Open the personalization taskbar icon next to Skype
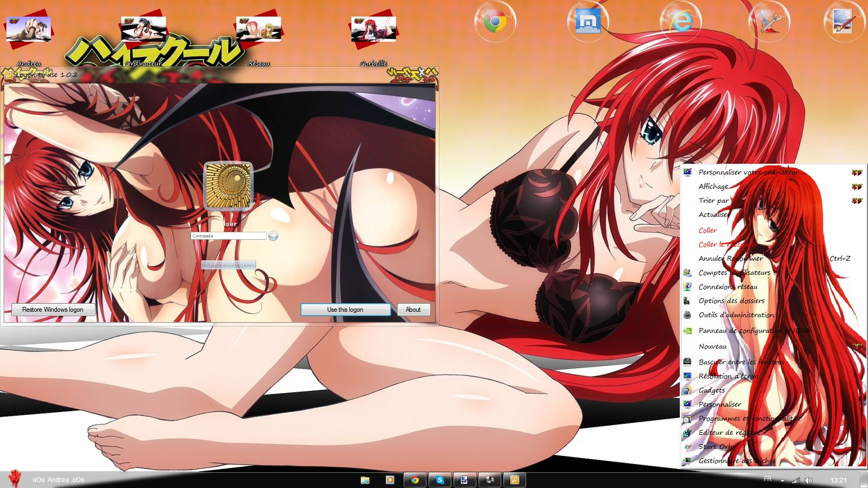This screenshot has height=488, width=868. point(465,480)
